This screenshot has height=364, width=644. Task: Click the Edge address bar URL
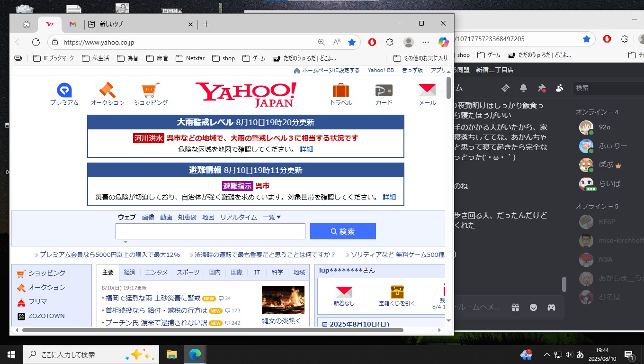click(99, 42)
